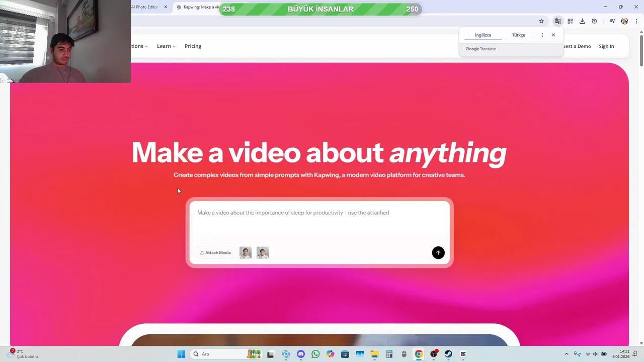The width and height of the screenshot is (644, 362).
Task: Switch to the AI Photo Editor tab
Action: click(x=145, y=7)
